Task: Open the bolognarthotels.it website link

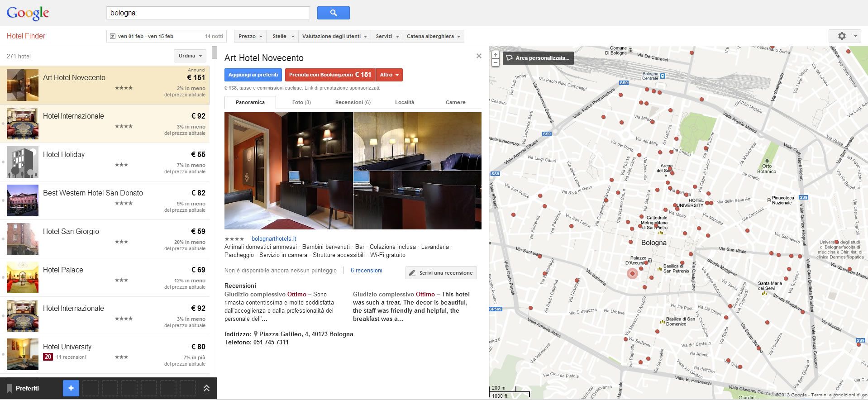Action: pos(274,239)
